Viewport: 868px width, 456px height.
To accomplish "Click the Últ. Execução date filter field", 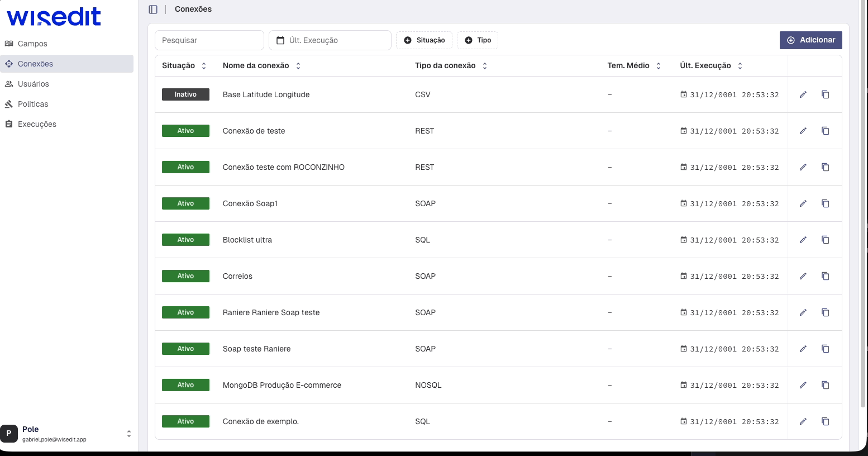I will (x=330, y=40).
